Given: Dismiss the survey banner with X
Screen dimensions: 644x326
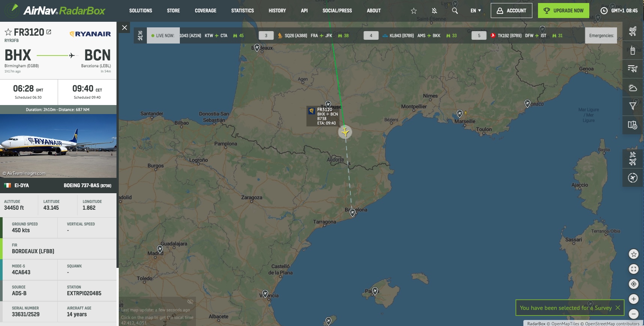Looking at the screenshot, I should [618, 308].
